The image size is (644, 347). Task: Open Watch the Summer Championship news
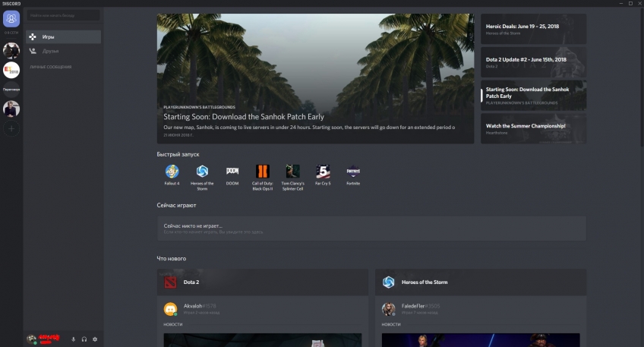point(534,128)
